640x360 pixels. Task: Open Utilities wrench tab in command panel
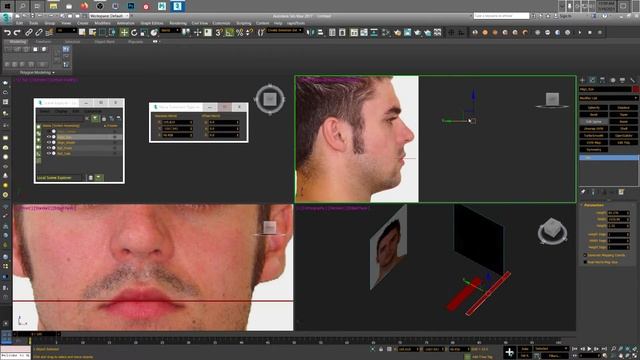point(632,80)
